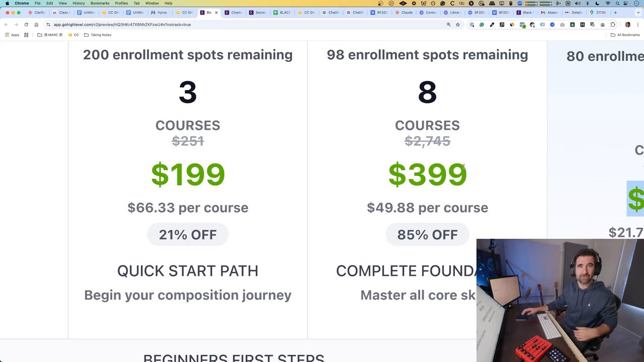Bookmark this page with the star icon
The image size is (644, 362).
pos(458,25)
